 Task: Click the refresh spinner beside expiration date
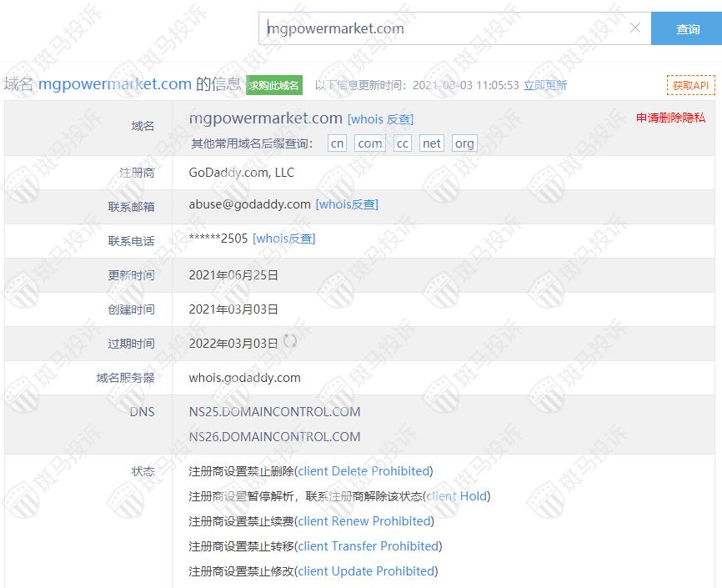coord(290,341)
